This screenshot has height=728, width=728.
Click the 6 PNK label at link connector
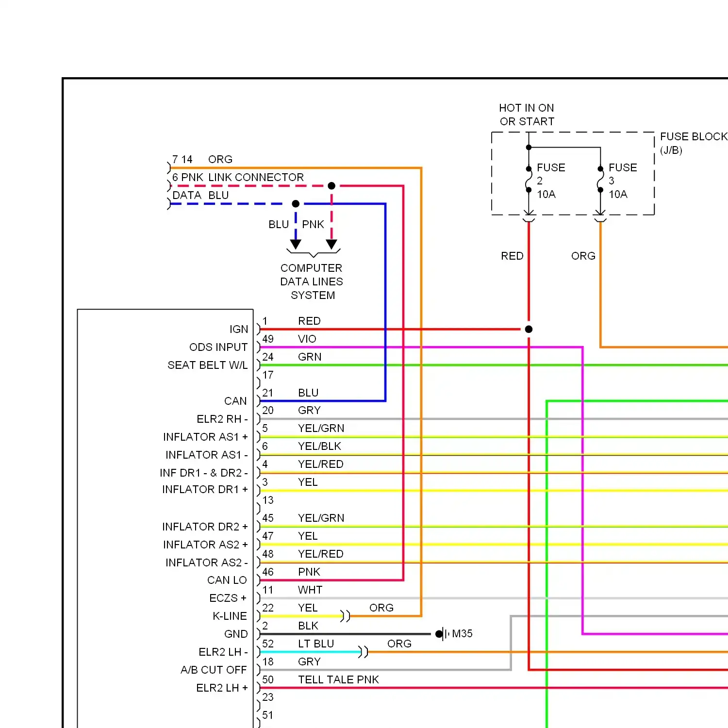tap(188, 177)
